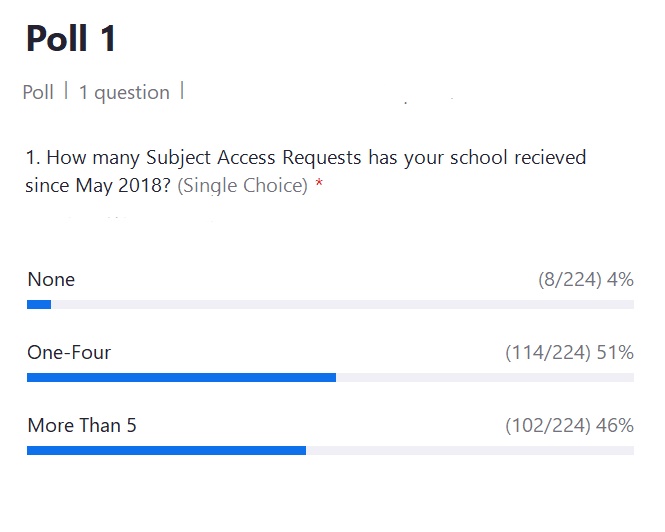
Task: Click the "(102/224) 46%" result count
Action: coord(569,426)
